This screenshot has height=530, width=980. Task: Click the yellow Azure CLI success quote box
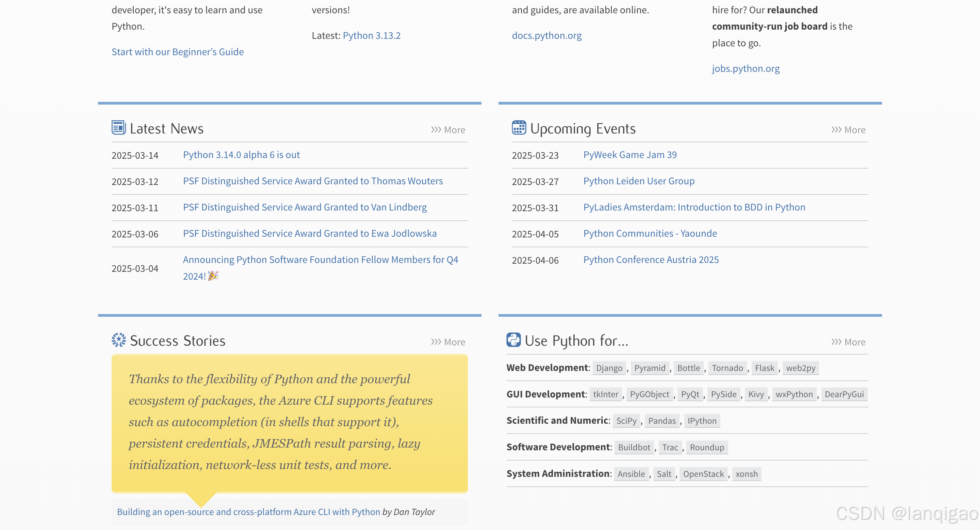289,423
